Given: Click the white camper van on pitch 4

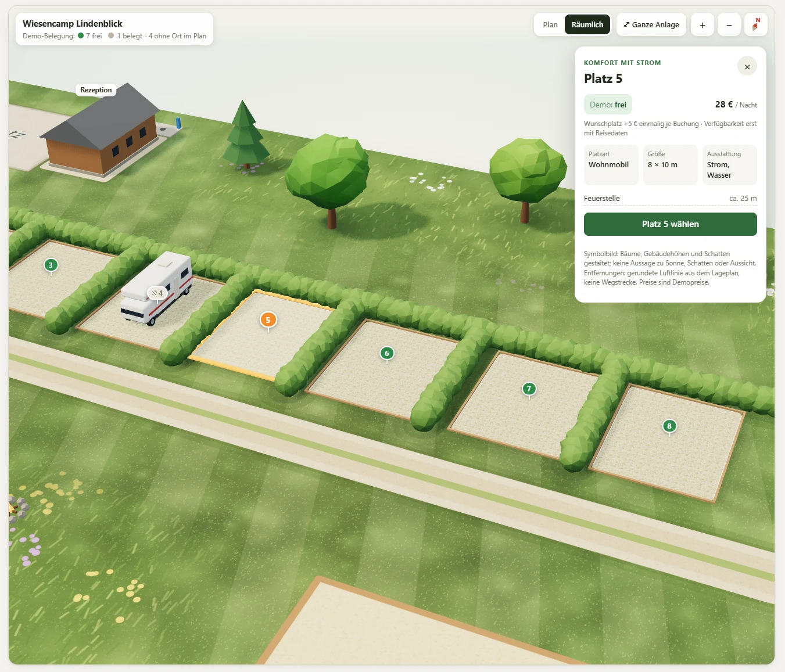Looking at the screenshot, I should [x=157, y=288].
